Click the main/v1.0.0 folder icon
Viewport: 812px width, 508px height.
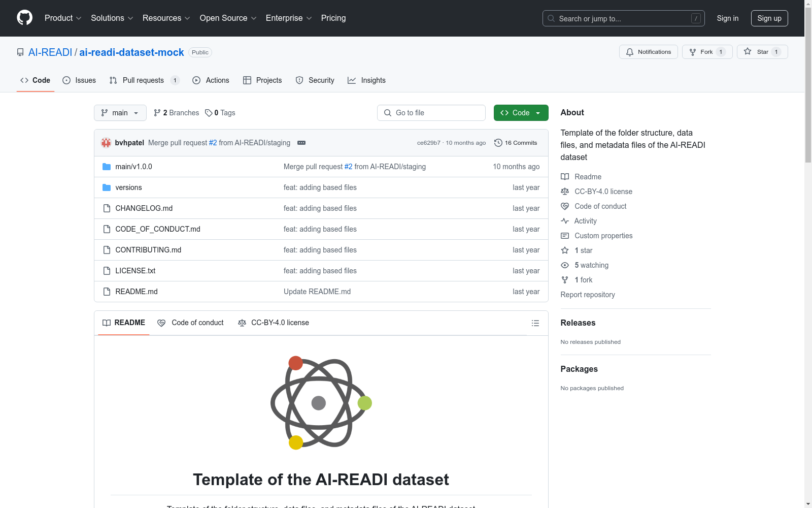107,167
